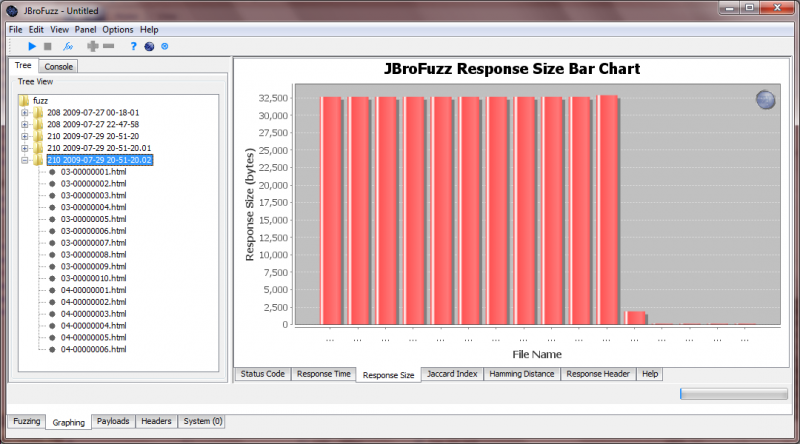Image resolution: width=800 pixels, height=444 pixels.
Task: Click folder icon of 210 2009-07-29 20-51-20
Action: click(38, 136)
